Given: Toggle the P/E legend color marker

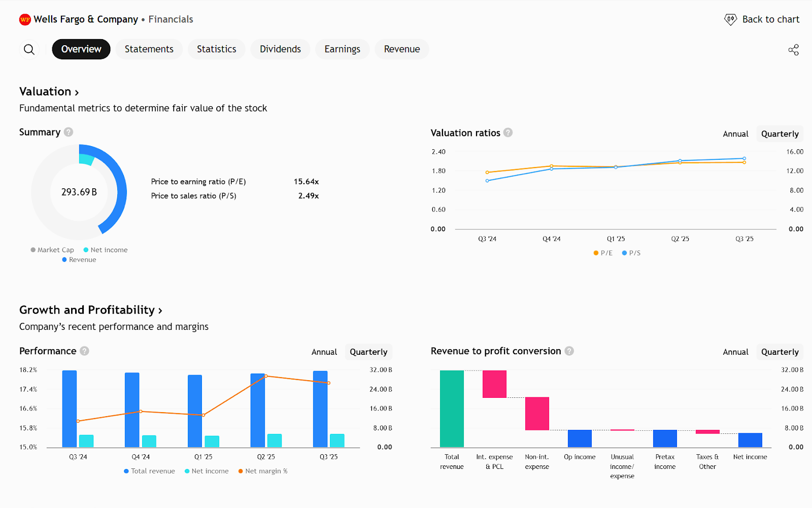Looking at the screenshot, I should tap(596, 253).
